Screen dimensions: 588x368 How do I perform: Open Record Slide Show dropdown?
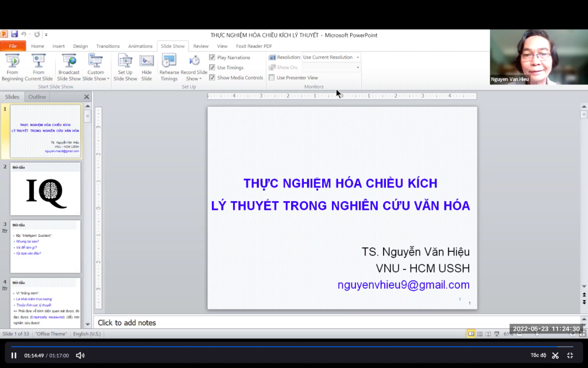194,68
